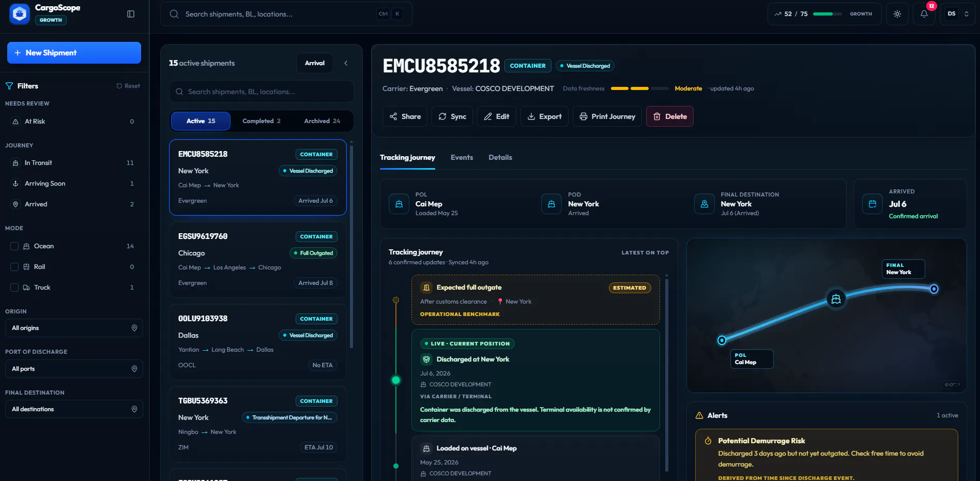The width and height of the screenshot is (980, 481).
Task: Click the vessel icon on the map route
Action: 836,298
